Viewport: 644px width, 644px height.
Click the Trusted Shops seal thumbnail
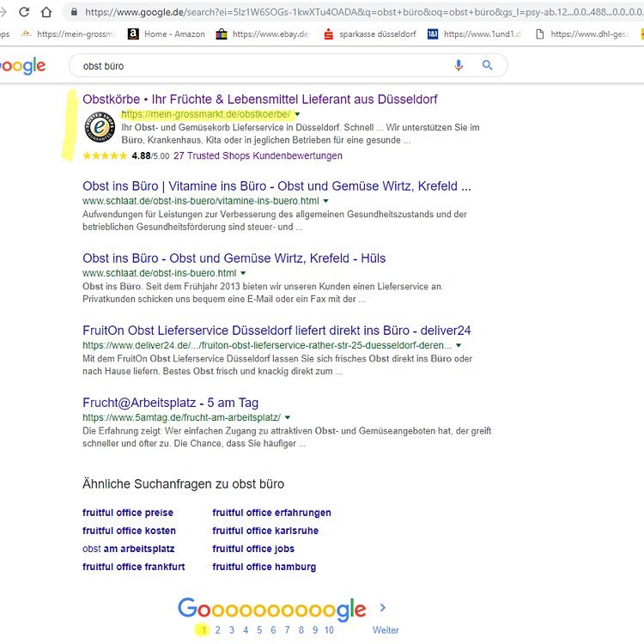100,127
